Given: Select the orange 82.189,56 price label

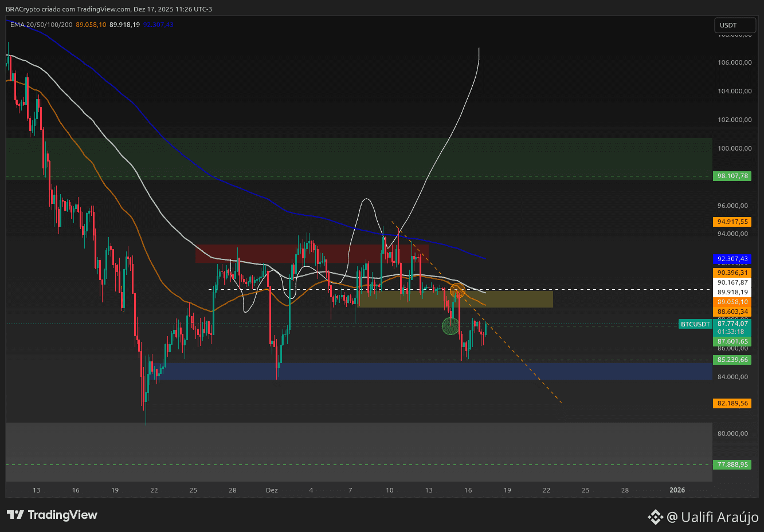Looking at the screenshot, I should coord(732,403).
